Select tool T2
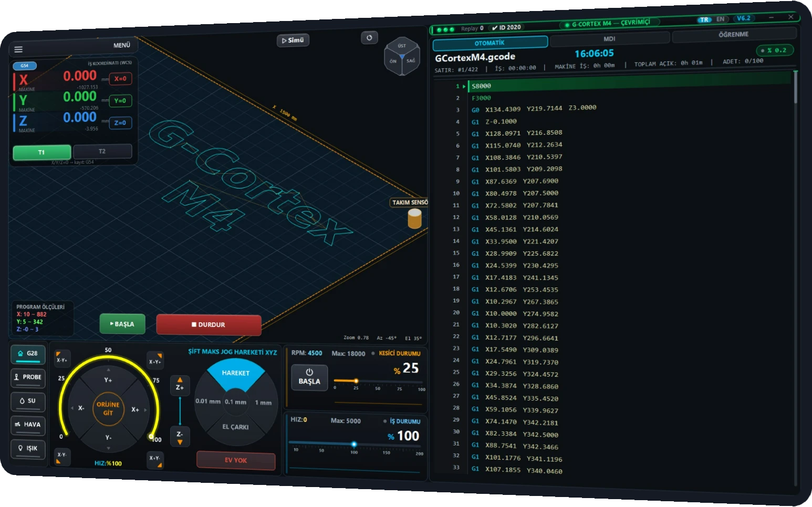 [x=102, y=151]
